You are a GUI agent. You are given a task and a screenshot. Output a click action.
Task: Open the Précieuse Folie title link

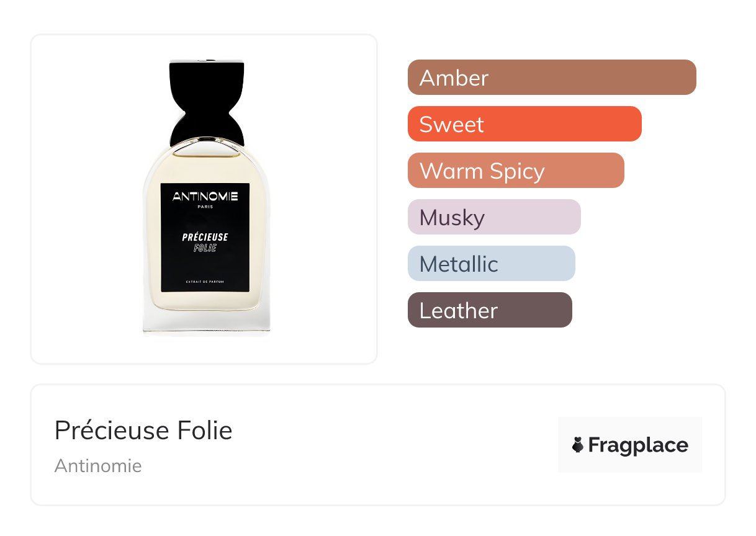(x=143, y=431)
